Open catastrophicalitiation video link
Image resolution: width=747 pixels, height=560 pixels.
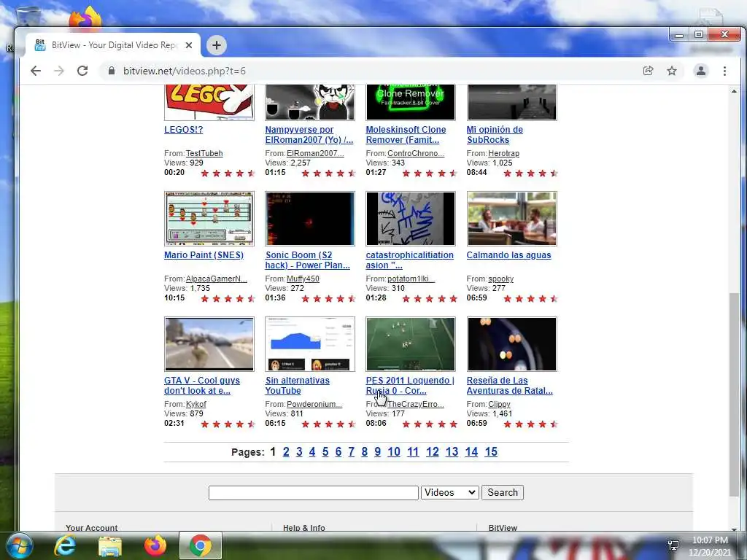[x=410, y=260]
